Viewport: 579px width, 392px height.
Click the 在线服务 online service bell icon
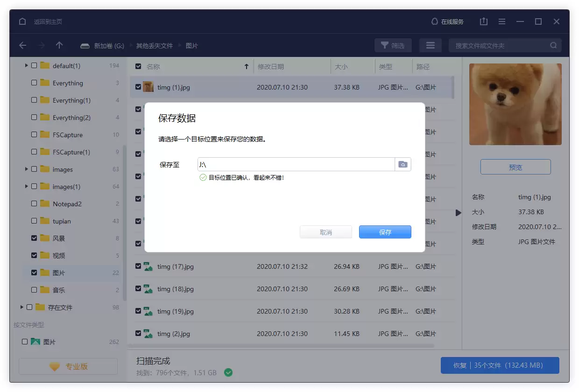(434, 21)
